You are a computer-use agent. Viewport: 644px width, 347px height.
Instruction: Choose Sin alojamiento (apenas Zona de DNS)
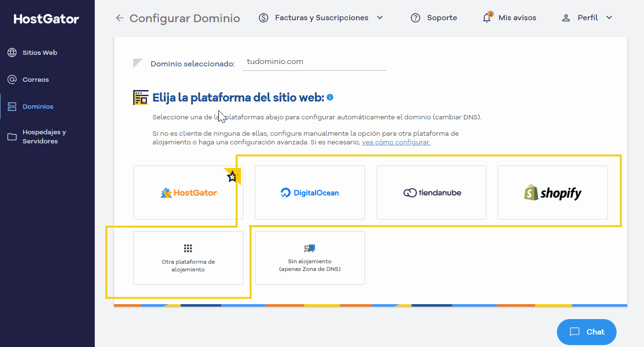tap(310, 258)
